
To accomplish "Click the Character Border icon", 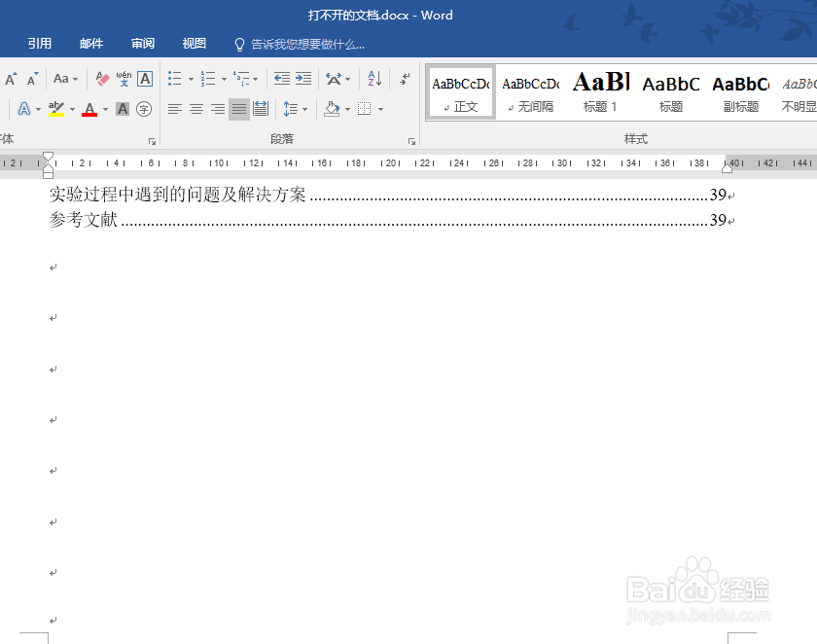I will (x=144, y=78).
